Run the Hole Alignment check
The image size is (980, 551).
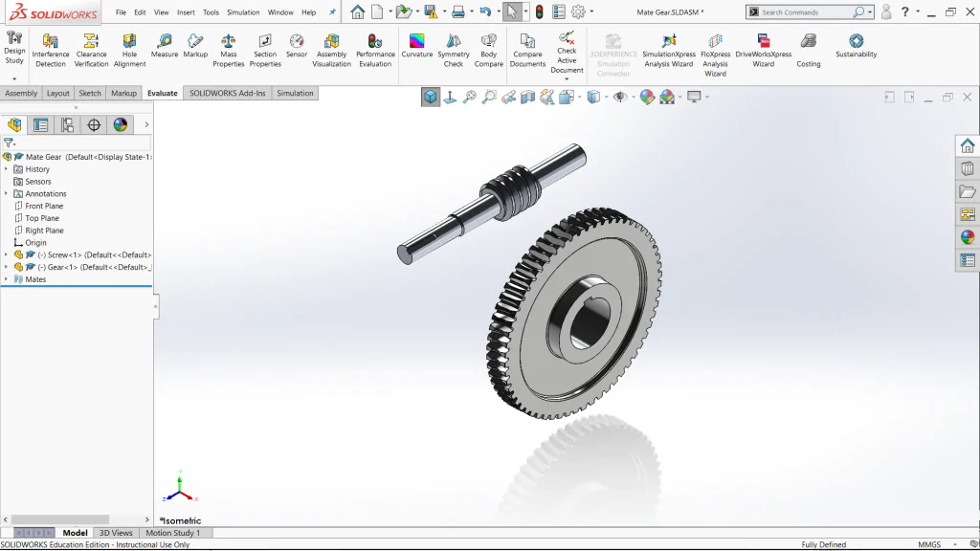[129, 50]
